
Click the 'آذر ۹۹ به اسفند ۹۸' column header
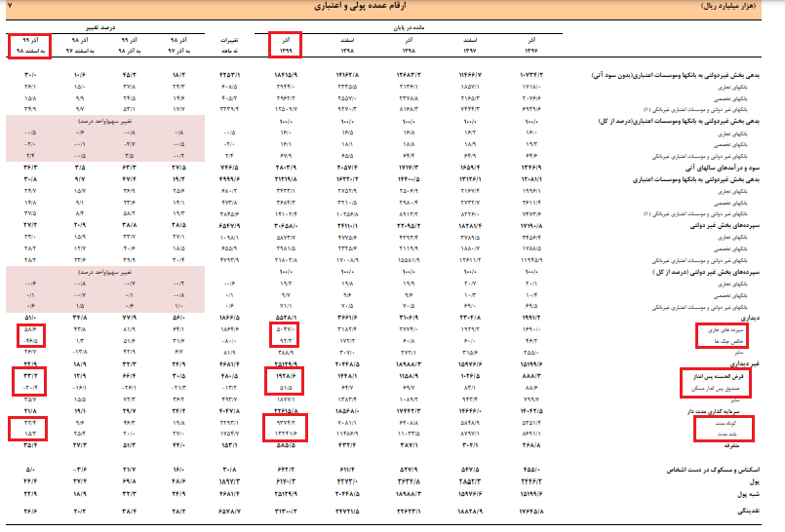pos(29,44)
